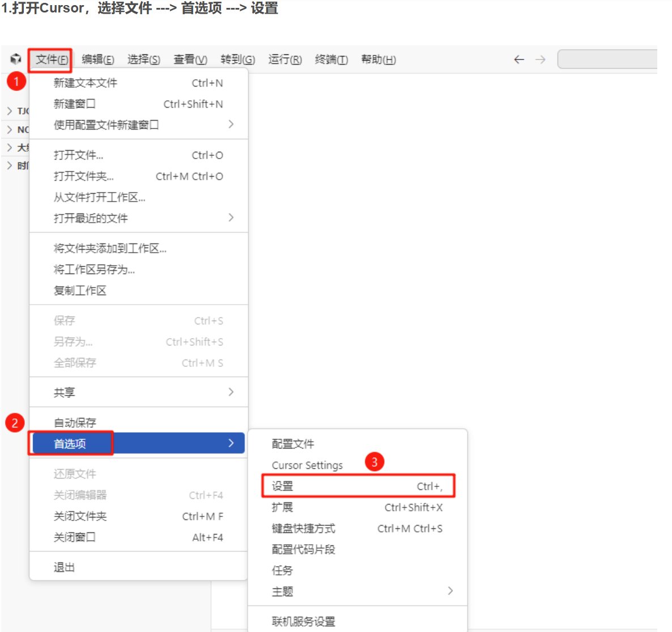Click the disabled 还原文件 entry
This screenshot has height=632, width=672.
(x=138, y=474)
